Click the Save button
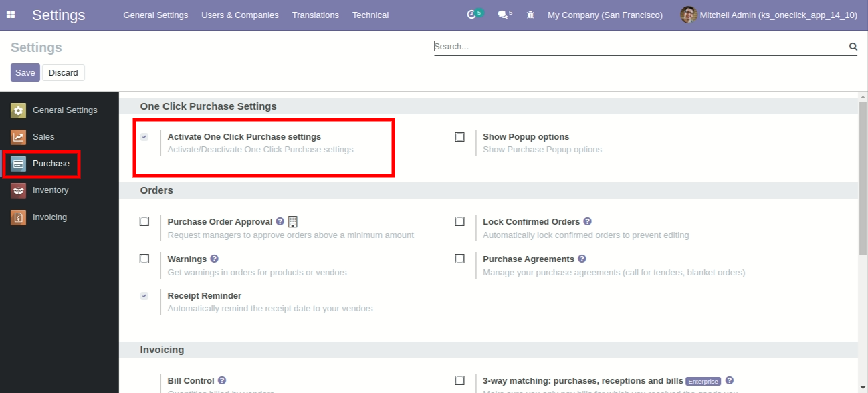 coord(25,72)
